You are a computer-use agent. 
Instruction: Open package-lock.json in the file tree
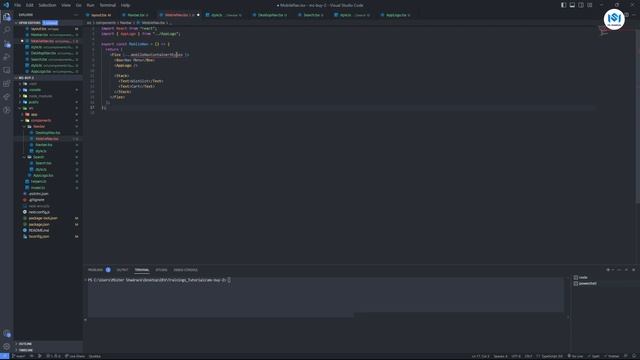[43, 218]
